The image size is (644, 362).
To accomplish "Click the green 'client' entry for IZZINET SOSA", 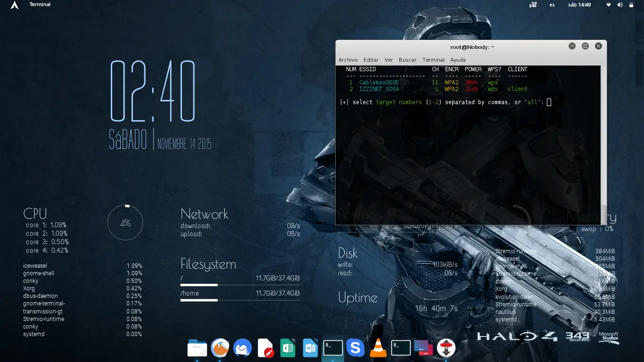I will click(518, 89).
